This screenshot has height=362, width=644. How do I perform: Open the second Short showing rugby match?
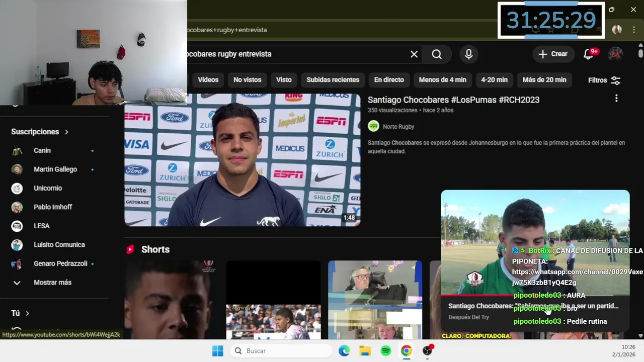tap(273, 300)
